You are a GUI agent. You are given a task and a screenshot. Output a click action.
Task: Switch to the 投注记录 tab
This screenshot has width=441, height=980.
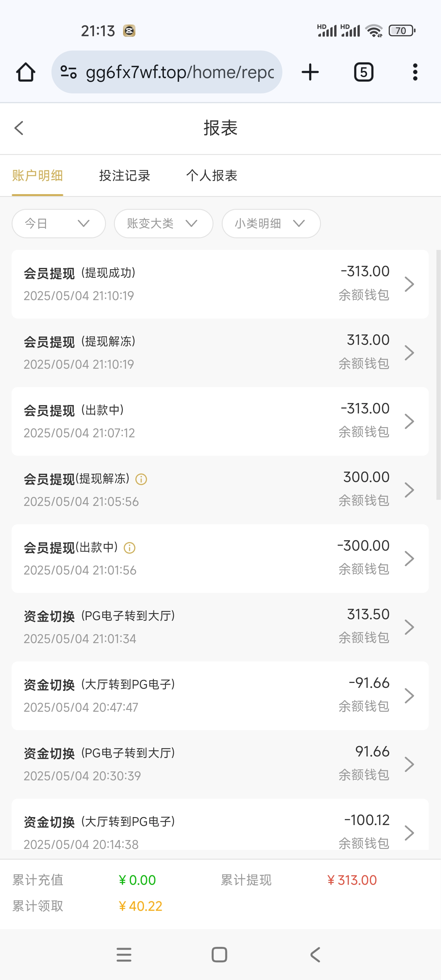(124, 176)
